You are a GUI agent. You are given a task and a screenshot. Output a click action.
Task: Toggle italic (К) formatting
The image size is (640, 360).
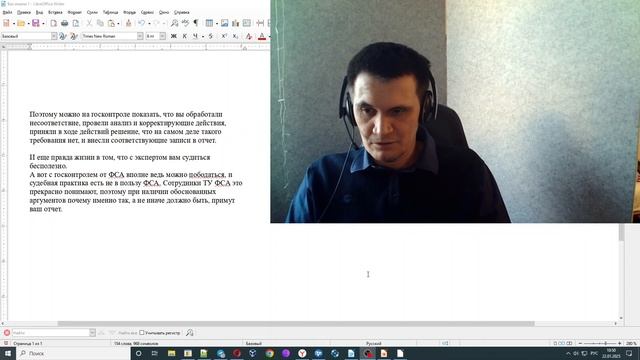184,36
